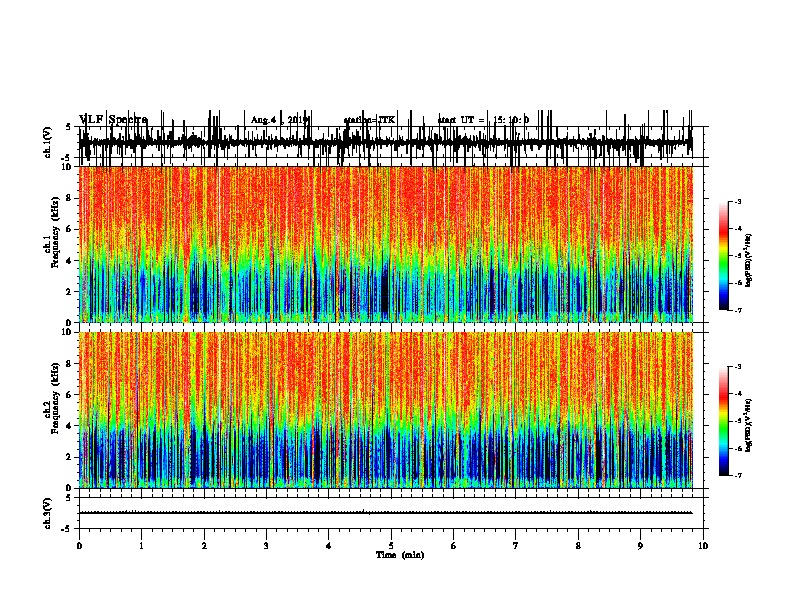
Task: Click the "4" kHz tick on ch.2 spectrogram
Action: [x=70, y=426]
